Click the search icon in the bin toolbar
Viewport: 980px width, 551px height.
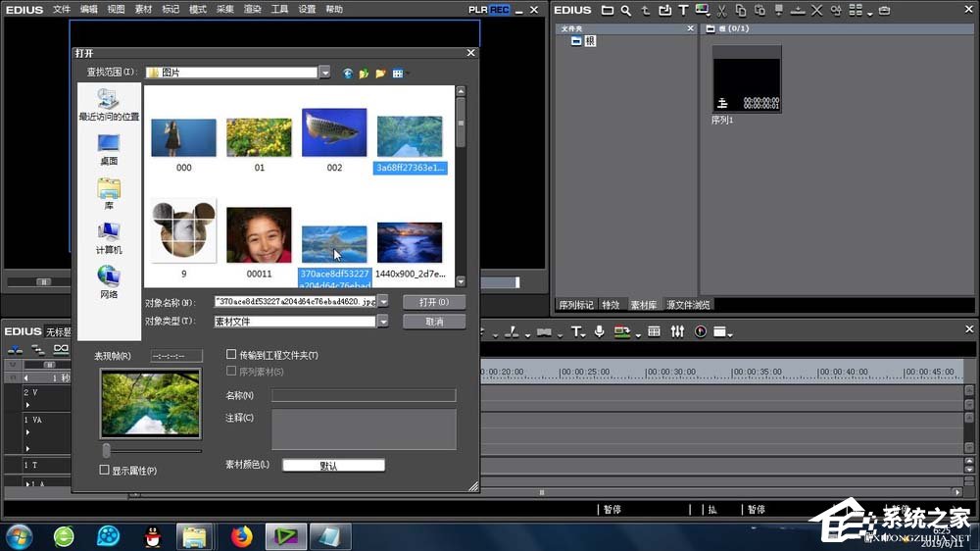tap(625, 11)
